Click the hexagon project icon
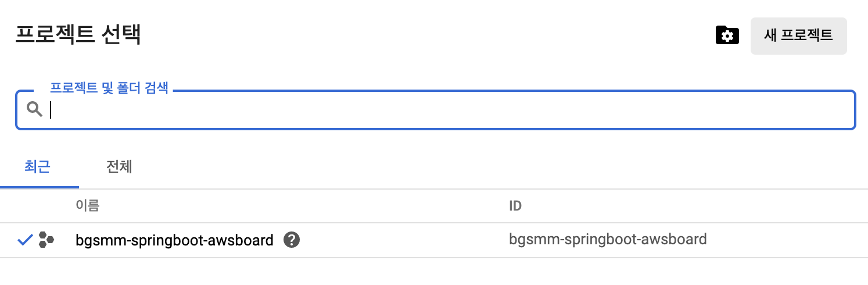 pyautogui.click(x=46, y=240)
